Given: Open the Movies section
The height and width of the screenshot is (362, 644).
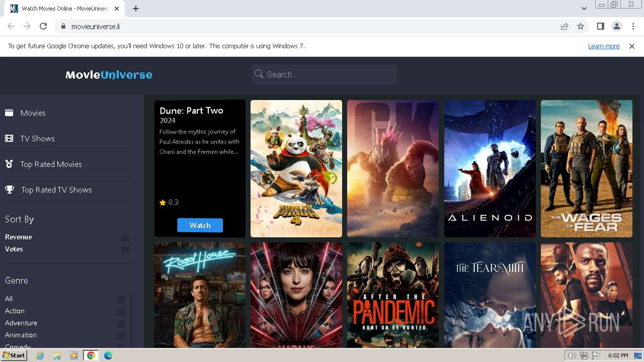Looking at the screenshot, I should (x=33, y=113).
